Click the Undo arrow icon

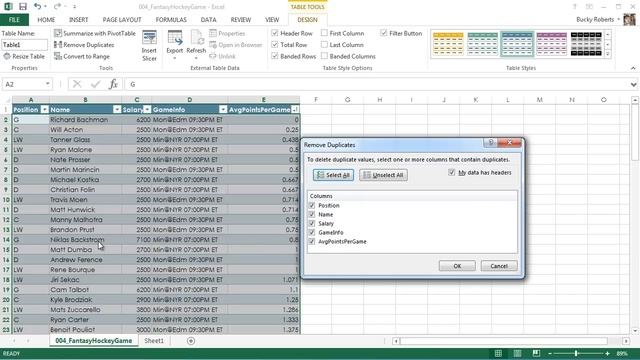coord(38,7)
